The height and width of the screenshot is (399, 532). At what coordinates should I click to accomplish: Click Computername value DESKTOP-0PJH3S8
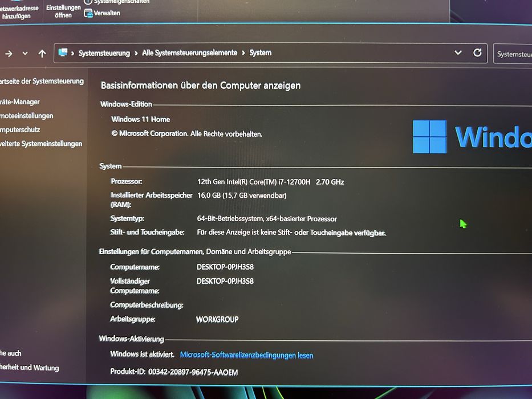(x=225, y=267)
